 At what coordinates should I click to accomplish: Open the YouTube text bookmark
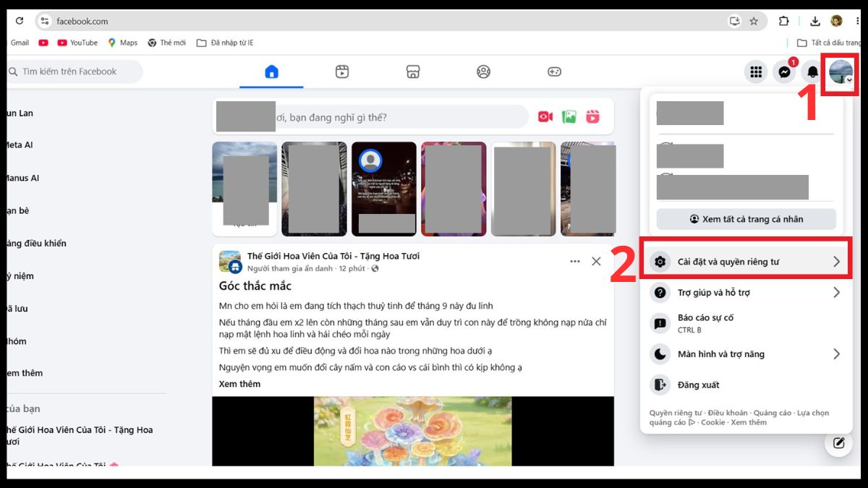tap(77, 43)
